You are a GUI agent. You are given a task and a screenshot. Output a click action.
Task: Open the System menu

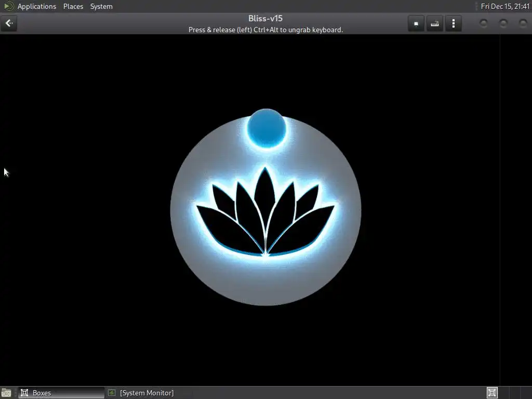point(101,6)
